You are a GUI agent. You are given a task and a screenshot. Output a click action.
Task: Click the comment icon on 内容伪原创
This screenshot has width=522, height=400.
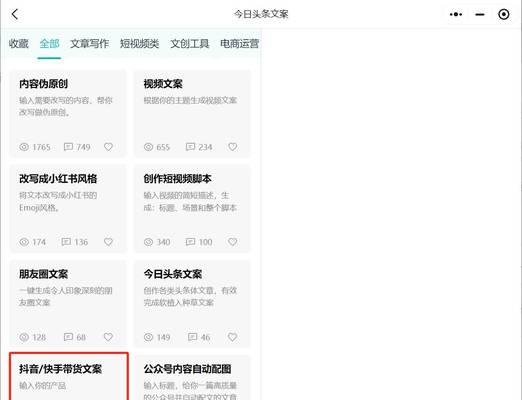pos(68,147)
